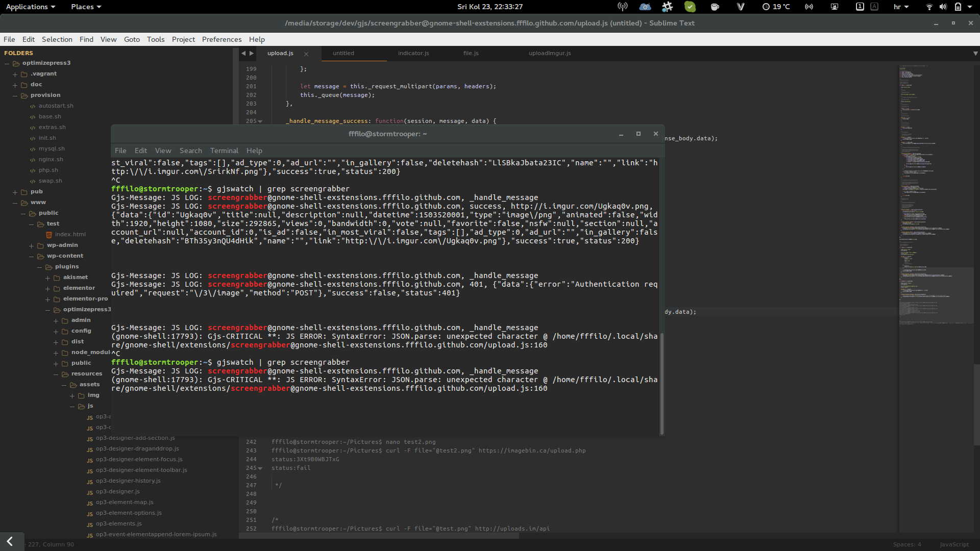The height and width of the screenshot is (551, 980).
Task: Click the editor horizontal scrollbar
Action: tap(379, 536)
